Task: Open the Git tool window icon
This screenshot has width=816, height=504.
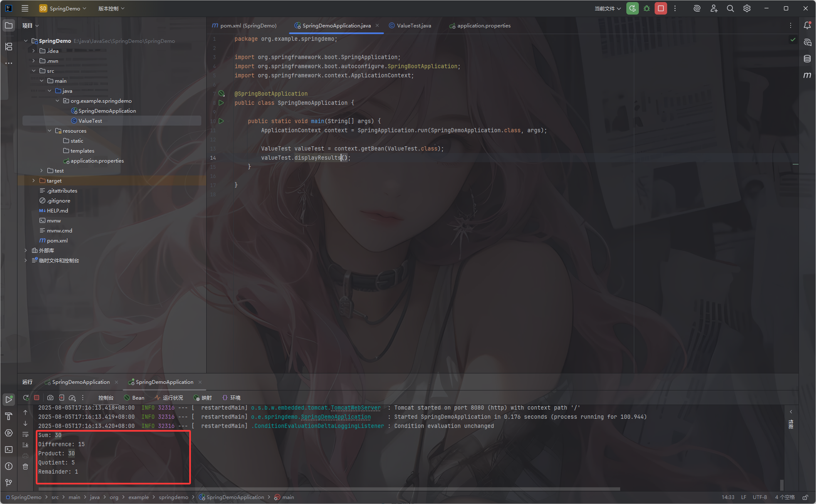Action: (x=9, y=483)
